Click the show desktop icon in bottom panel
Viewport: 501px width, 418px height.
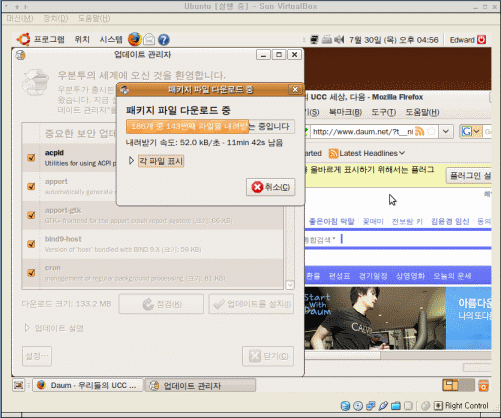point(19,385)
